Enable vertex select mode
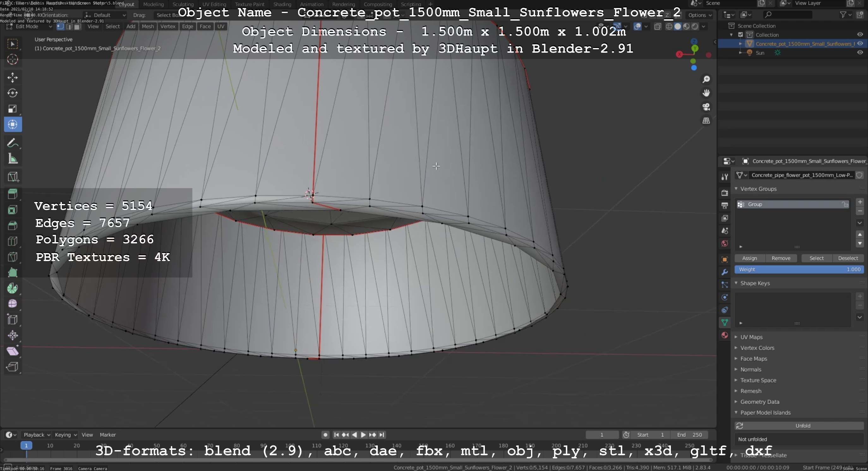 click(60, 27)
